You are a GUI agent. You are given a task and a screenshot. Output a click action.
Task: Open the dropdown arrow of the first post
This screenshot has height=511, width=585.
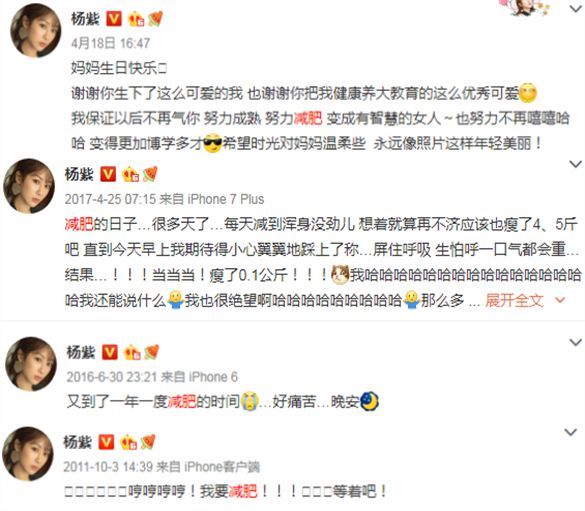pos(576,9)
